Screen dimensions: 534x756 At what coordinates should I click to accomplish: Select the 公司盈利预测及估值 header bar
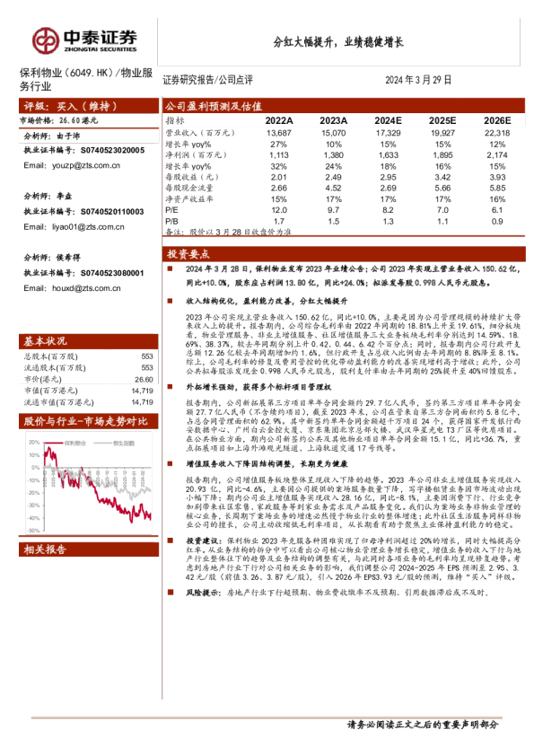(344, 106)
